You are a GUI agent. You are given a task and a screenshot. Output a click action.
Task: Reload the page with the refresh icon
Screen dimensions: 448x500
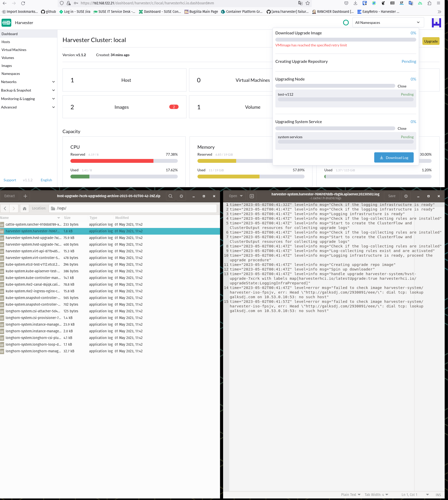tap(23, 3)
